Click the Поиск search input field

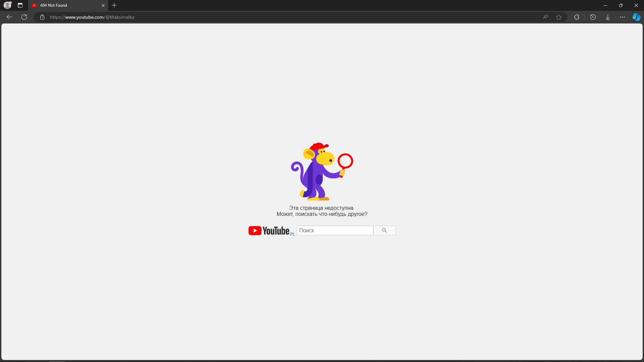tap(335, 230)
